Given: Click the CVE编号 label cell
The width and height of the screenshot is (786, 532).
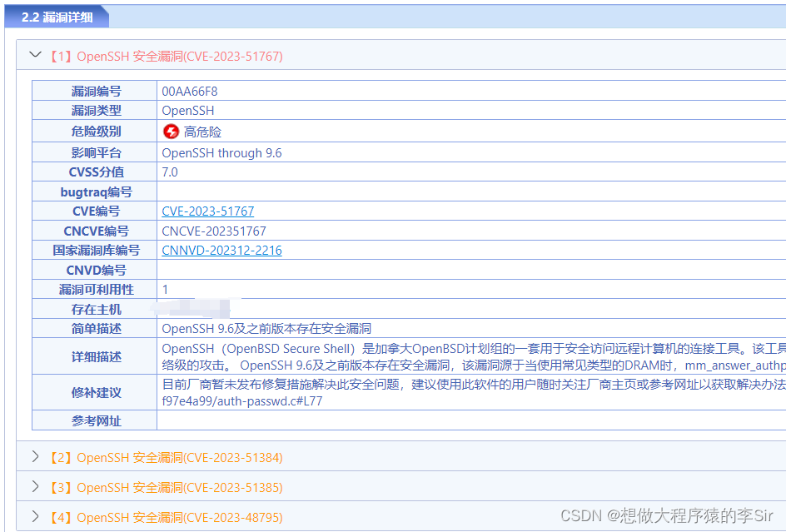Looking at the screenshot, I should (x=95, y=211).
